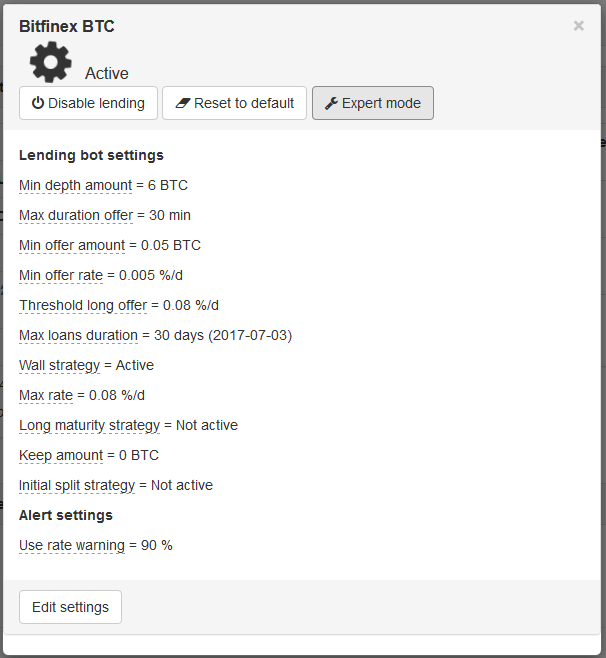Open Edit settings
Image resolution: width=606 pixels, height=658 pixels.
70,607
